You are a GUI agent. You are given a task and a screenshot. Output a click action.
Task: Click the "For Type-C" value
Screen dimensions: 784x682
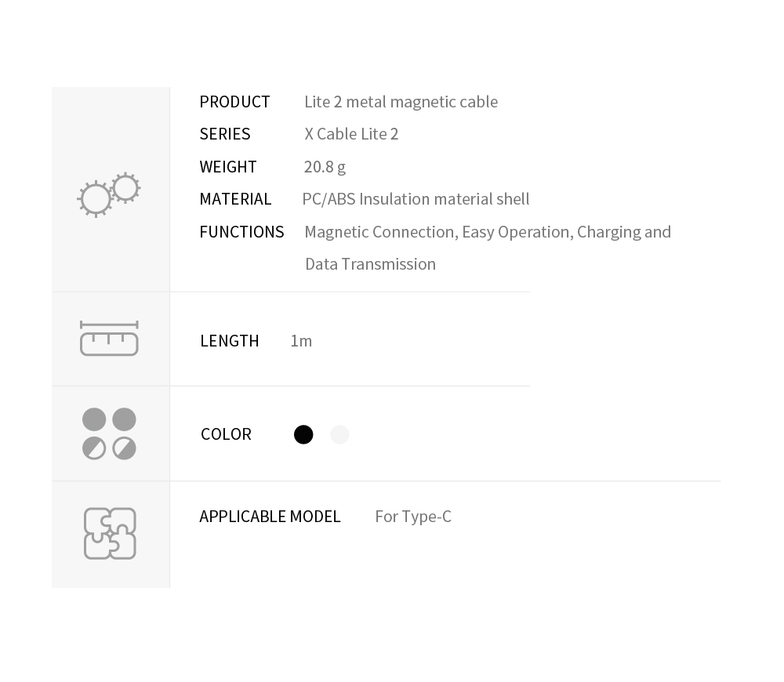(x=413, y=517)
